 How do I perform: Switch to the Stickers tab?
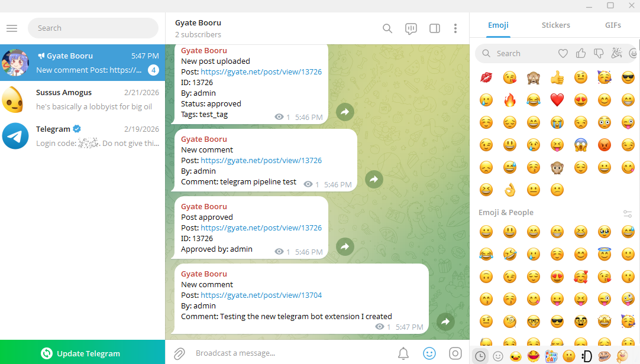[x=555, y=25]
